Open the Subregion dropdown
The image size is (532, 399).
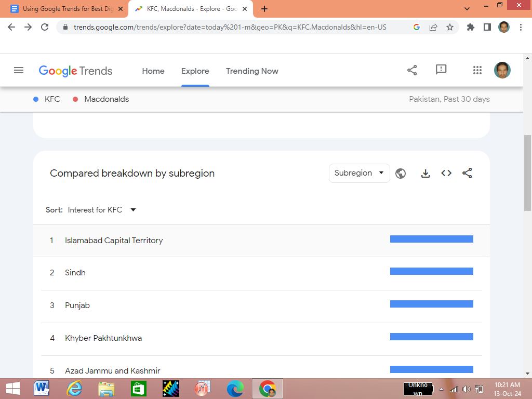(360, 173)
